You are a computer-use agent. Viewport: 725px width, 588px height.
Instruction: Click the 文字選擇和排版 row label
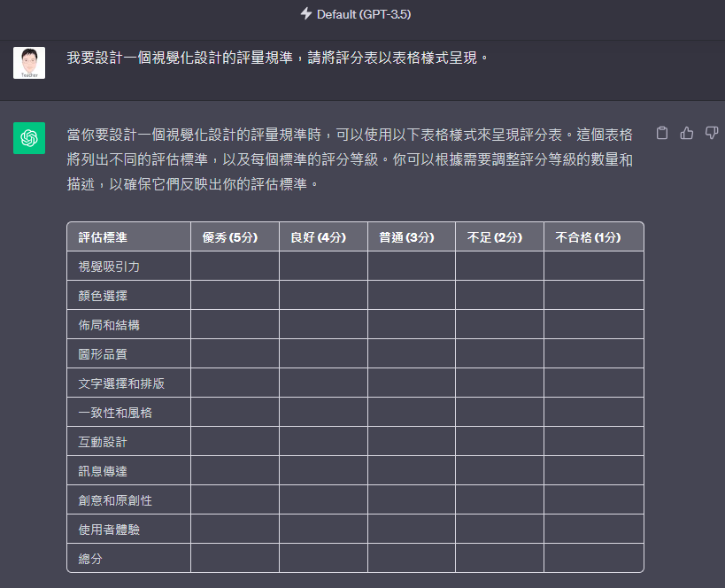tap(121, 383)
